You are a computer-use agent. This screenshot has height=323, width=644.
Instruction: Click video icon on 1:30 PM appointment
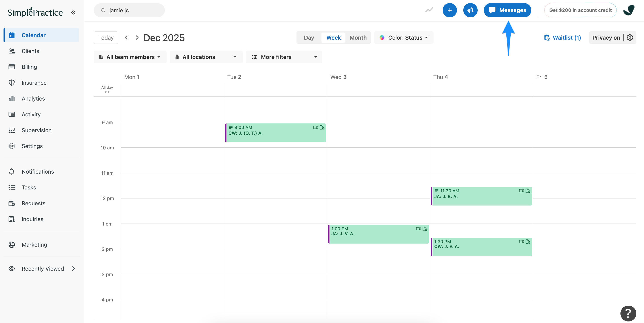coord(521,242)
